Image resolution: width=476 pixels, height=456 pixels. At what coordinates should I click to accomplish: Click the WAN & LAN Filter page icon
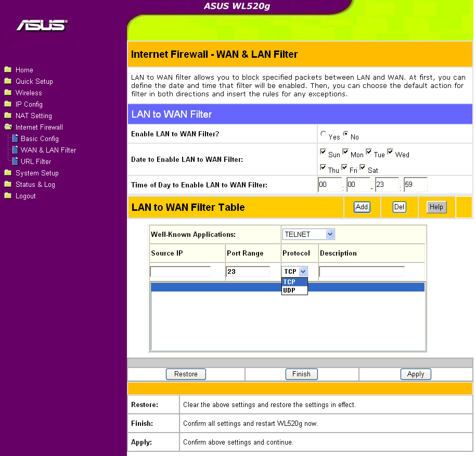point(15,150)
